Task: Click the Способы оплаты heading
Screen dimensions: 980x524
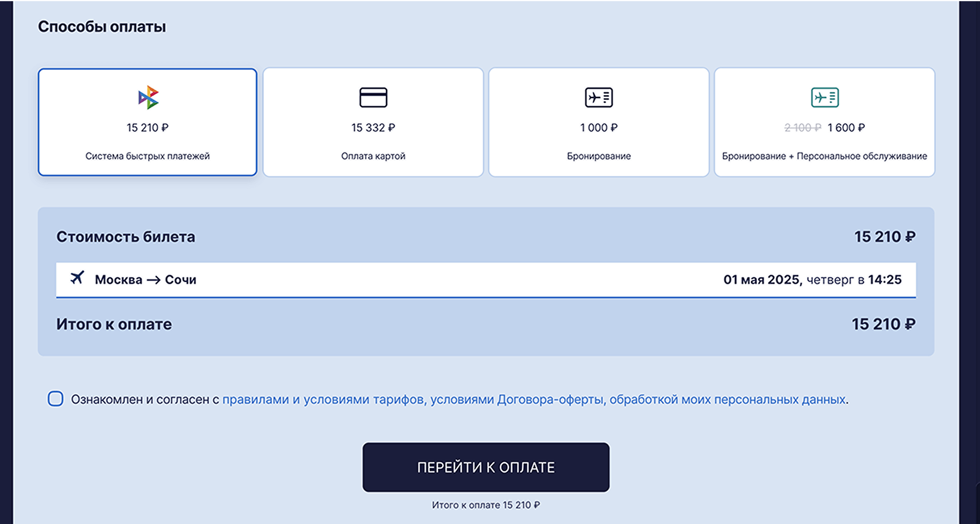Action: point(102,27)
